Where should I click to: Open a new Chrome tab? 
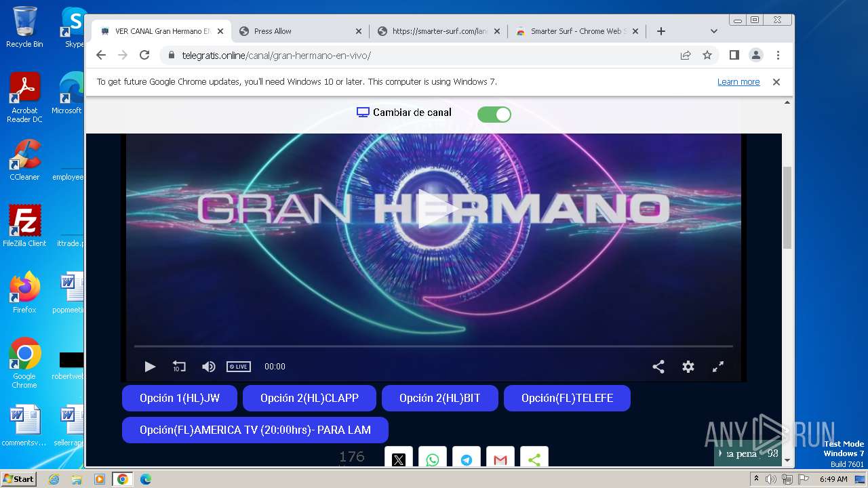pyautogui.click(x=661, y=31)
